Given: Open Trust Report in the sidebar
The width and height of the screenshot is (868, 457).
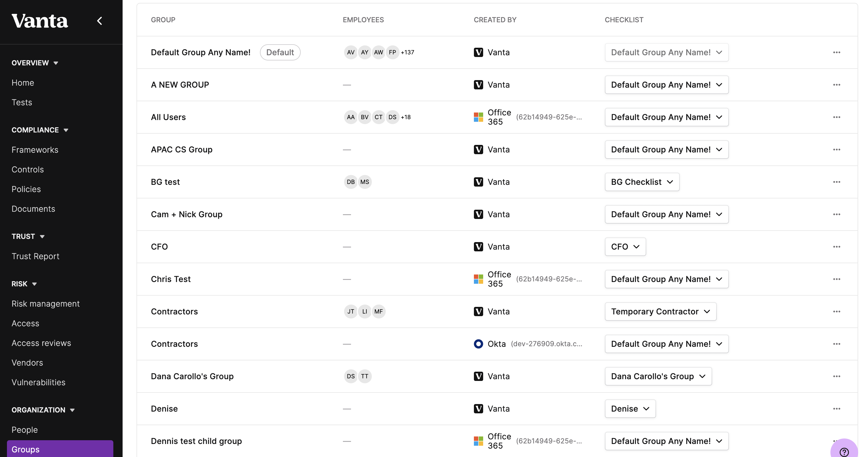Looking at the screenshot, I should click(35, 257).
